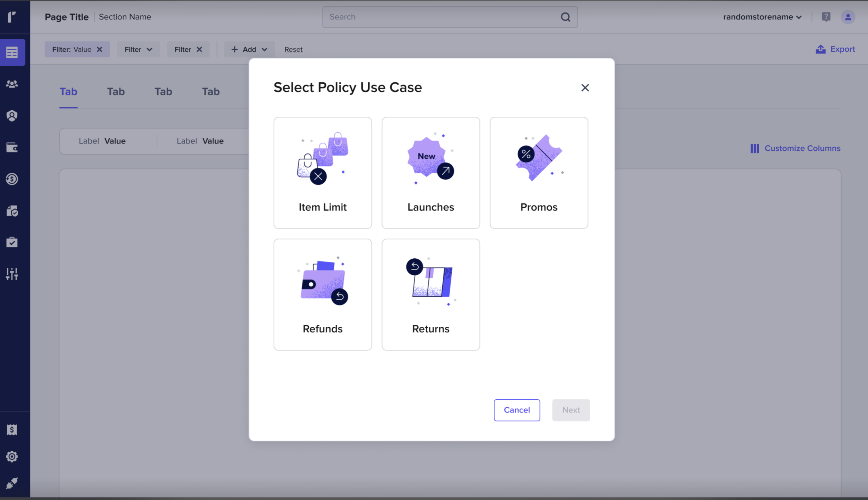The image size is (868, 500).
Task: Click the Cancel button in dialog
Action: point(517,410)
